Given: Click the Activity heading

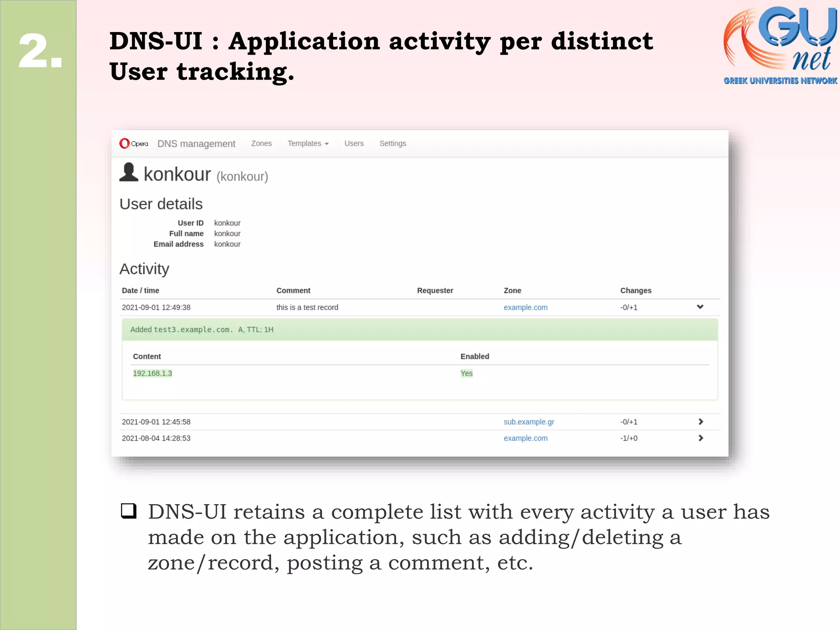Looking at the screenshot, I should pyautogui.click(x=144, y=269).
